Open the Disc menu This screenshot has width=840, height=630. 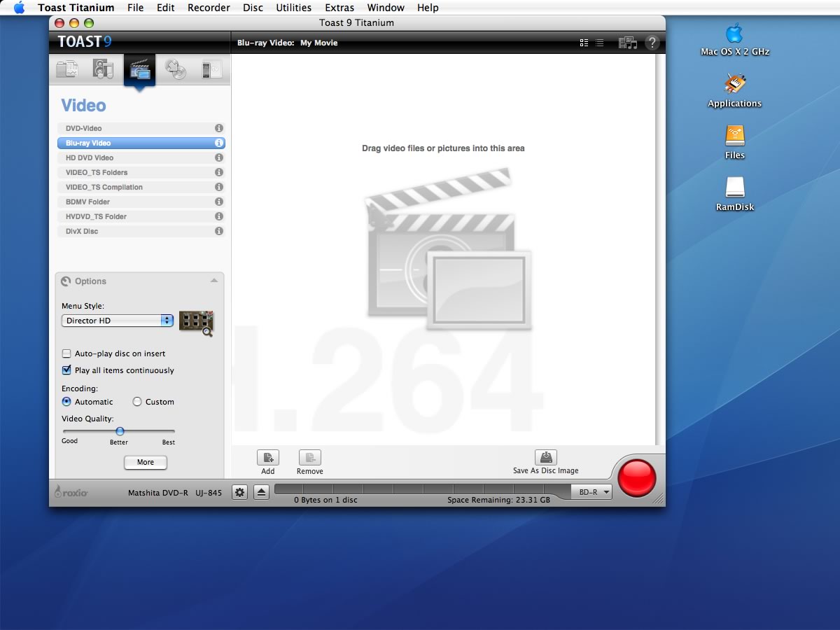point(253,8)
